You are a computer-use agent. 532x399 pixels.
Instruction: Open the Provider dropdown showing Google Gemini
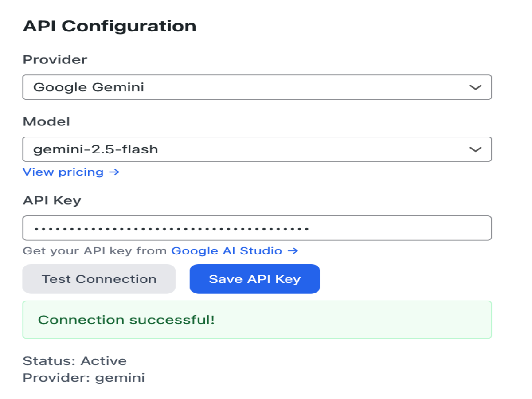tap(257, 87)
